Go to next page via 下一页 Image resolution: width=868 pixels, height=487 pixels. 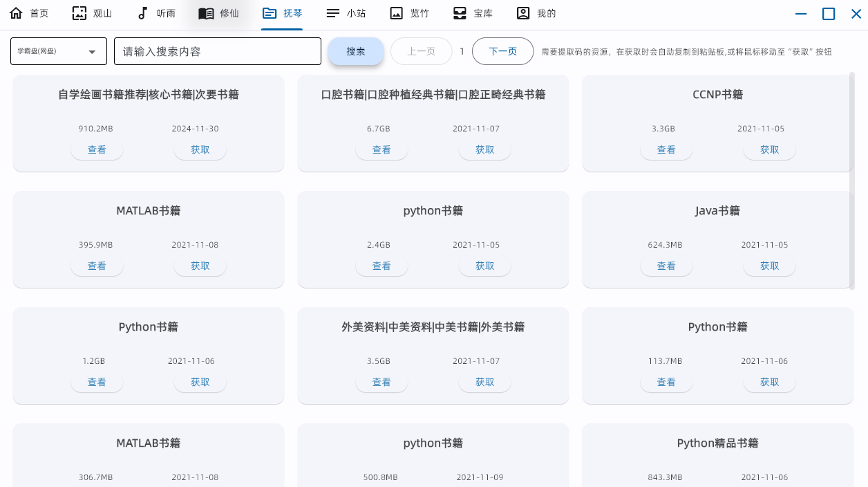[x=502, y=50]
